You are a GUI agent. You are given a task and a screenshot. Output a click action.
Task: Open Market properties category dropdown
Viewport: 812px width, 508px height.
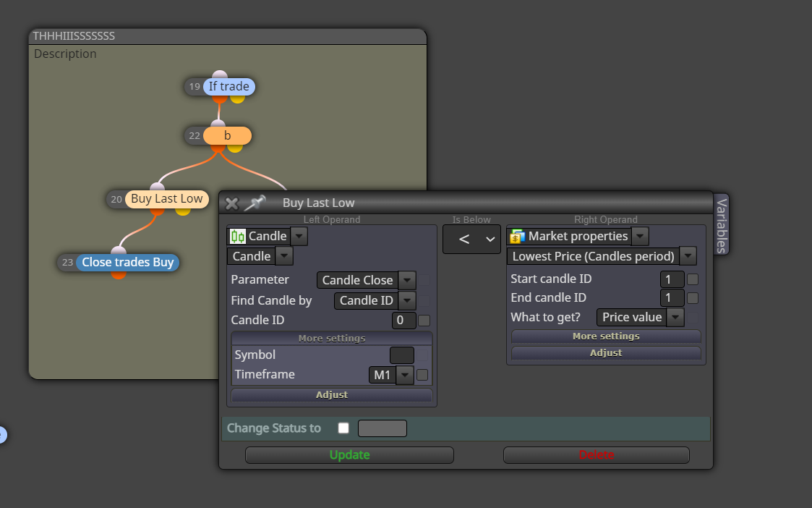(x=640, y=237)
